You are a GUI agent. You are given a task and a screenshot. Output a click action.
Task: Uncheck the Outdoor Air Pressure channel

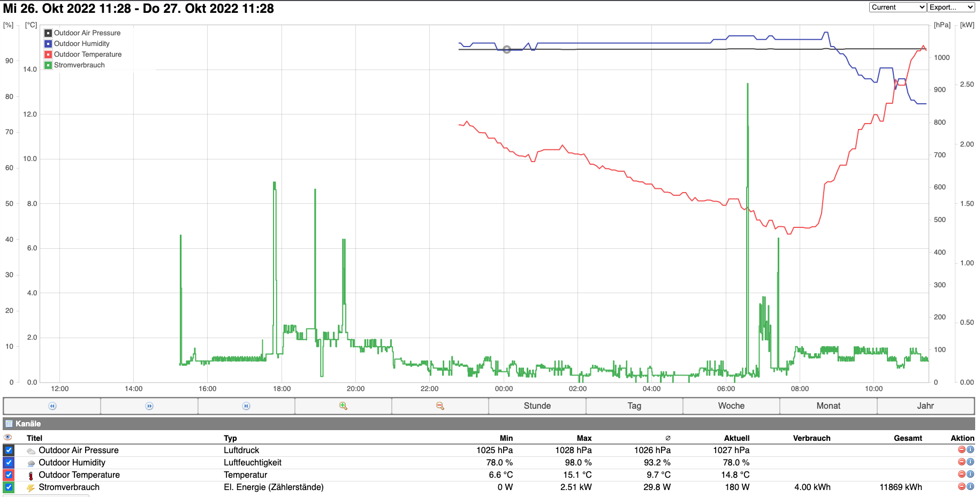click(x=9, y=450)
